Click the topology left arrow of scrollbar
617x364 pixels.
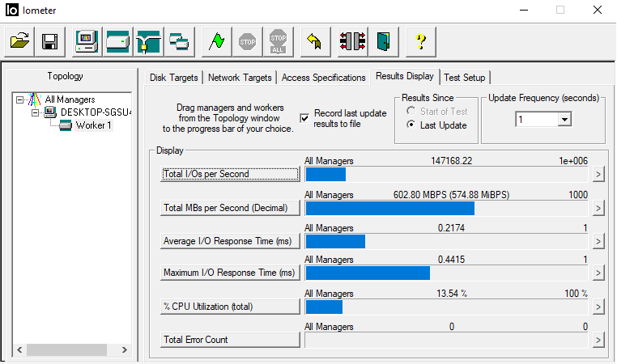pos(19,349)
